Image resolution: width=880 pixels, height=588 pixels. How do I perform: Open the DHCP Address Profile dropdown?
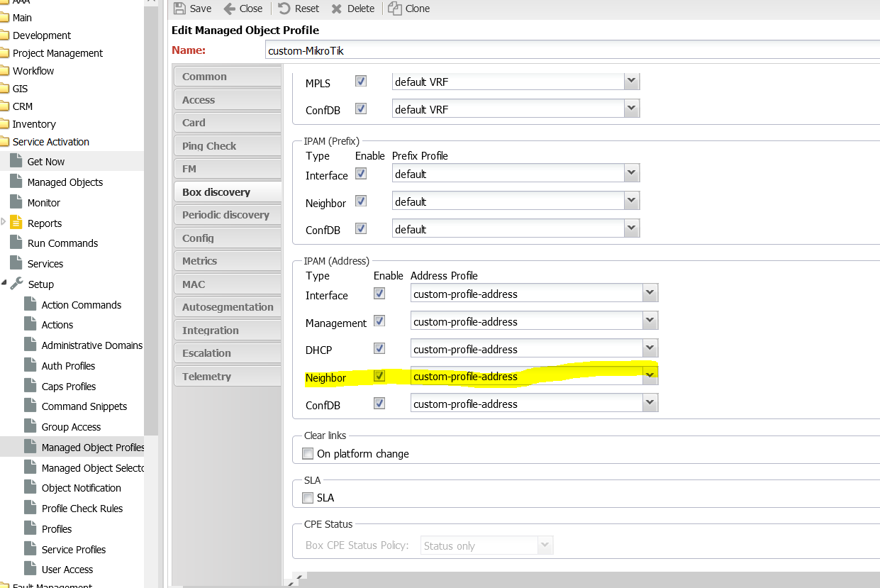[x=650, y=349]
